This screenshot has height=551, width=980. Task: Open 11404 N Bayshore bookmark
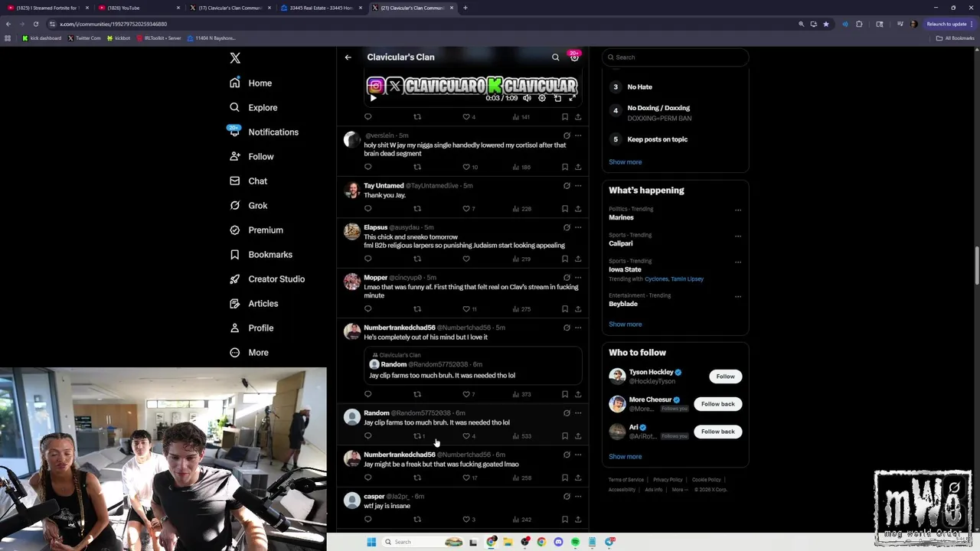pyautogui.click(x=211, y=38)
